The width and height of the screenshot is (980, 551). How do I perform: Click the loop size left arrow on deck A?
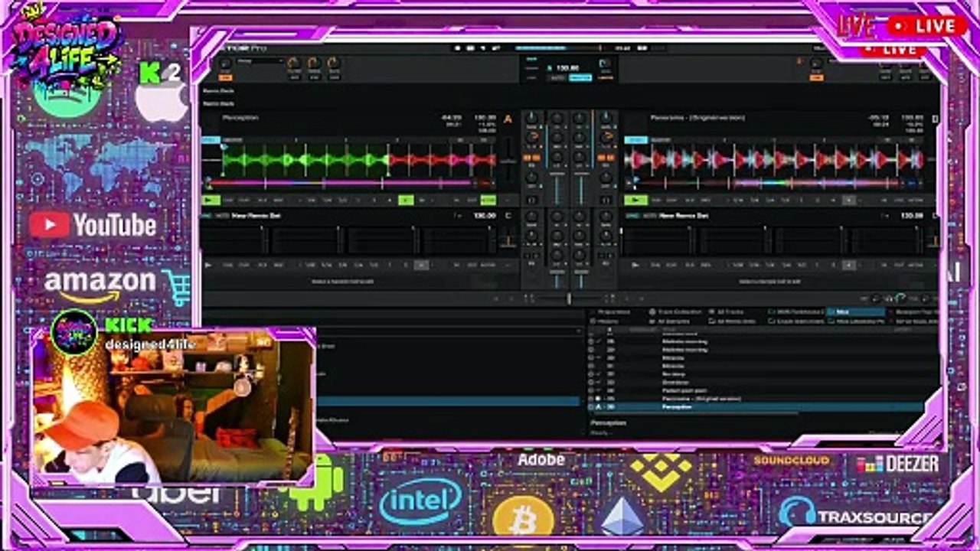click(300, 200)
